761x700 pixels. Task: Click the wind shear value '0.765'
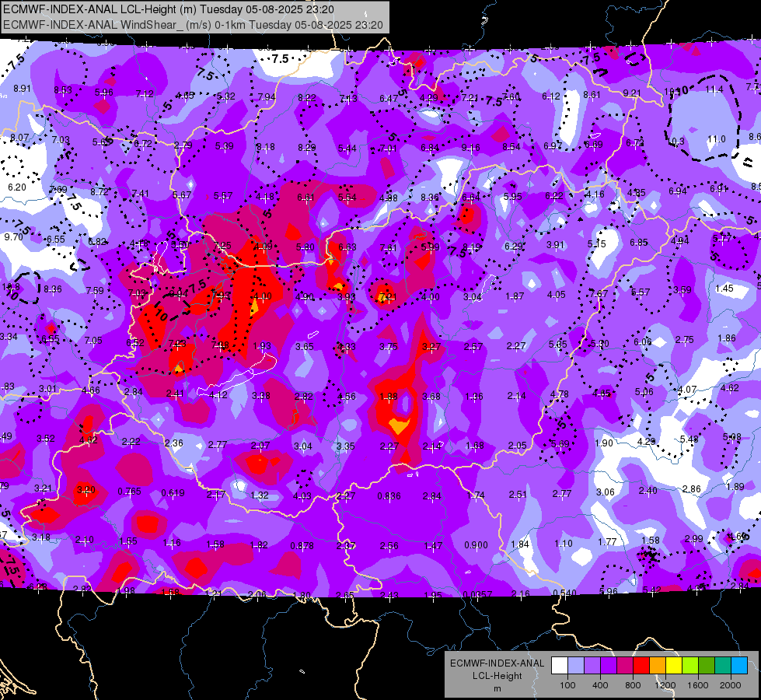(x=129, y=491)
